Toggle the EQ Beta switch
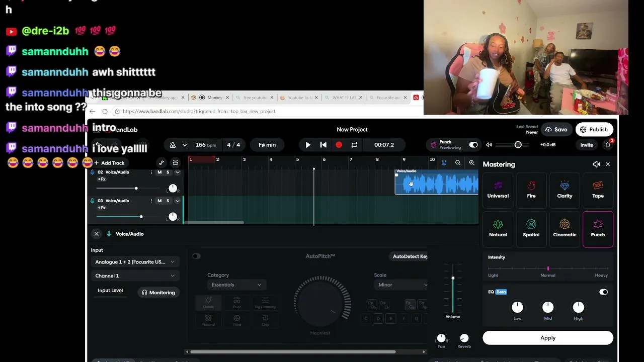 [x=603, y=292]
